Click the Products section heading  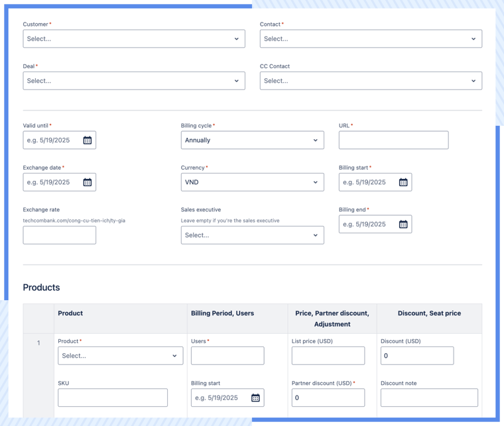pyautogui.click(x=42, y=288)
